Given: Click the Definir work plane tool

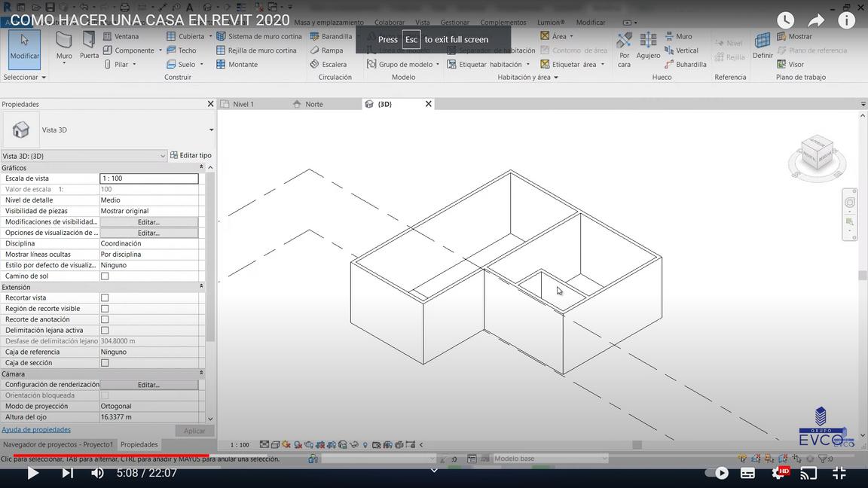Looking at the screenshot, I should click(763, 47).
